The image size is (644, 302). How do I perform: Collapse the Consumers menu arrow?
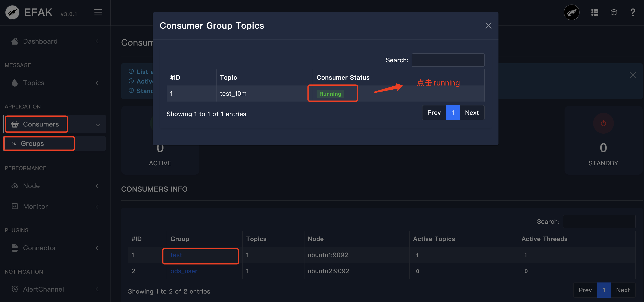[98, 125]
